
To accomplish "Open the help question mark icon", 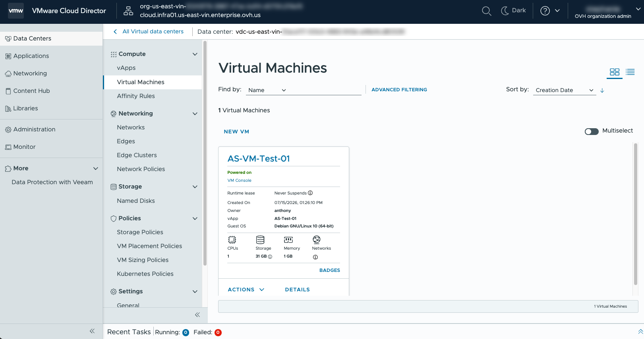I will click(545, 11).
